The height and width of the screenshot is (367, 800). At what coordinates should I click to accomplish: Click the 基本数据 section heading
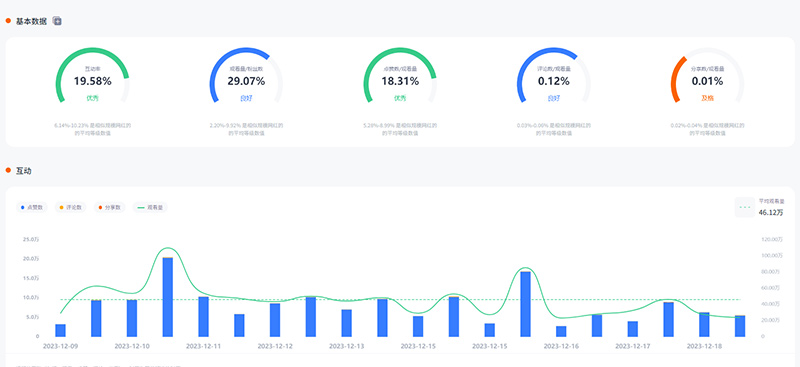coord(31,21)
